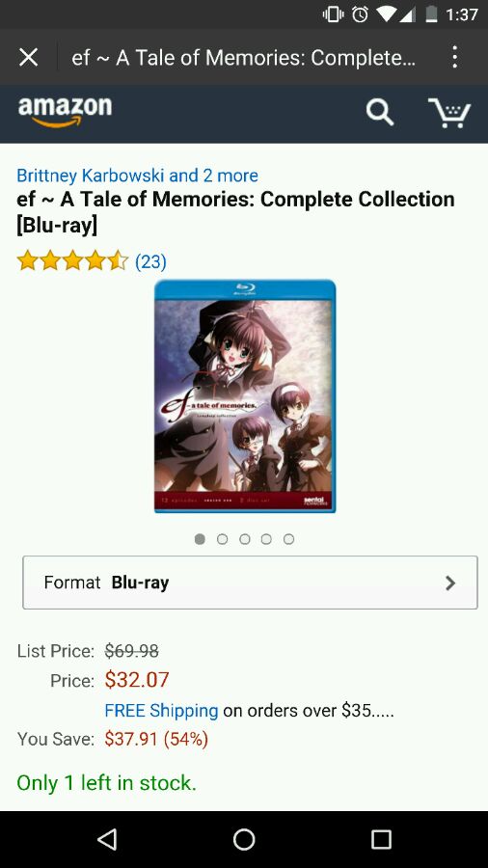Tap the chevron arrow in Format box

(450, 583)
